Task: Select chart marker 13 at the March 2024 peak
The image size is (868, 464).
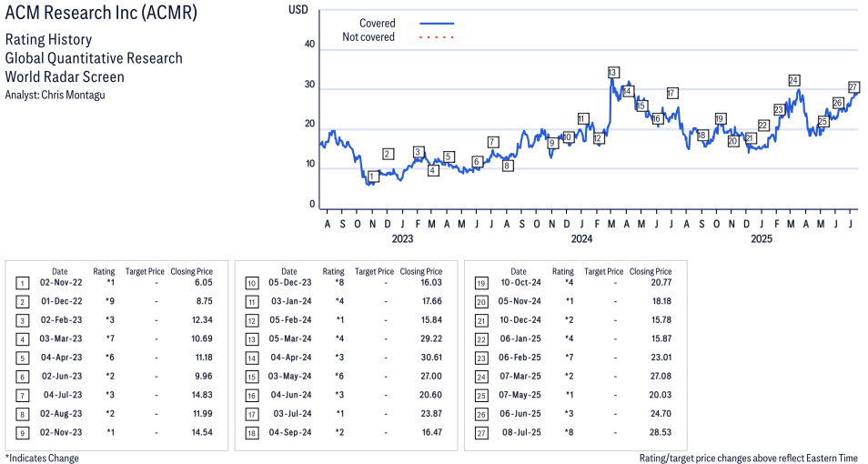Action: (x=612, y=73)
